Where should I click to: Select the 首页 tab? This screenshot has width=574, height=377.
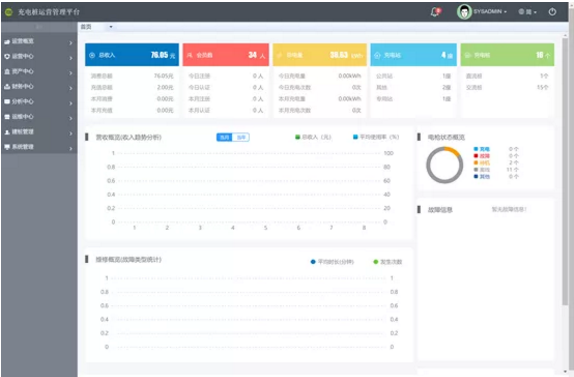86,27
